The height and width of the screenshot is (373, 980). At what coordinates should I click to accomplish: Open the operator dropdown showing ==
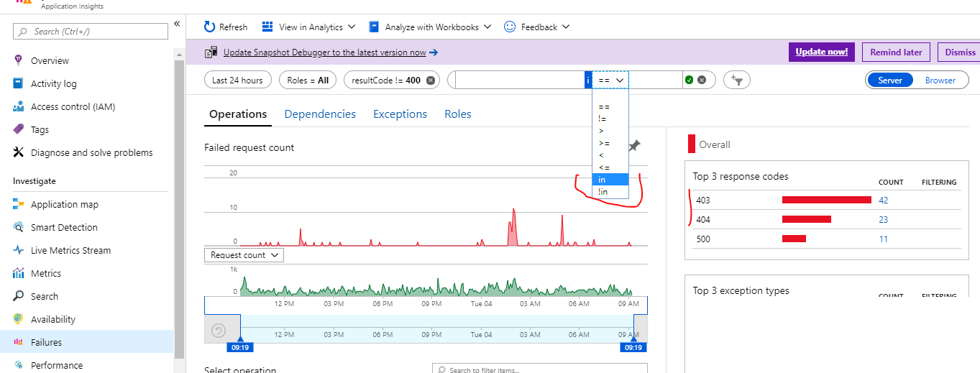pos(610,80)
